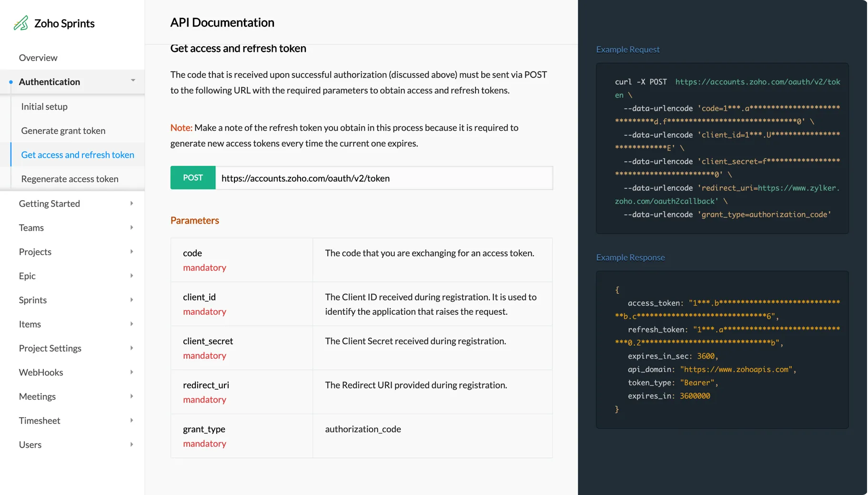Expand the Users chevron
This screenshot has height=495, width=868.
click(x=131, y=444)
